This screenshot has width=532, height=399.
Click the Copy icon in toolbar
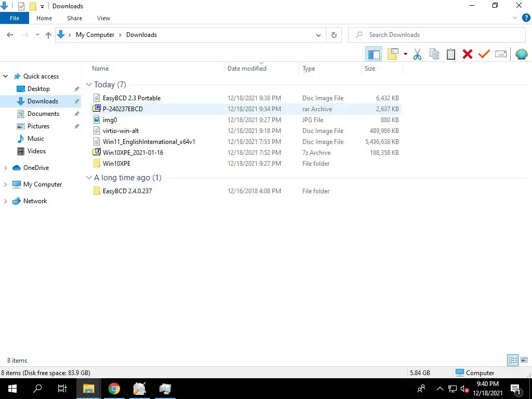point(434,54)
